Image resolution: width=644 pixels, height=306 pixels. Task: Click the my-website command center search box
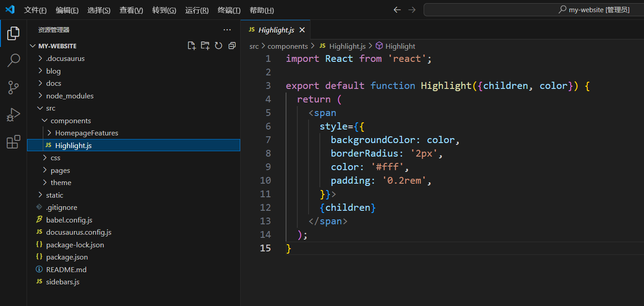point(534,10)
